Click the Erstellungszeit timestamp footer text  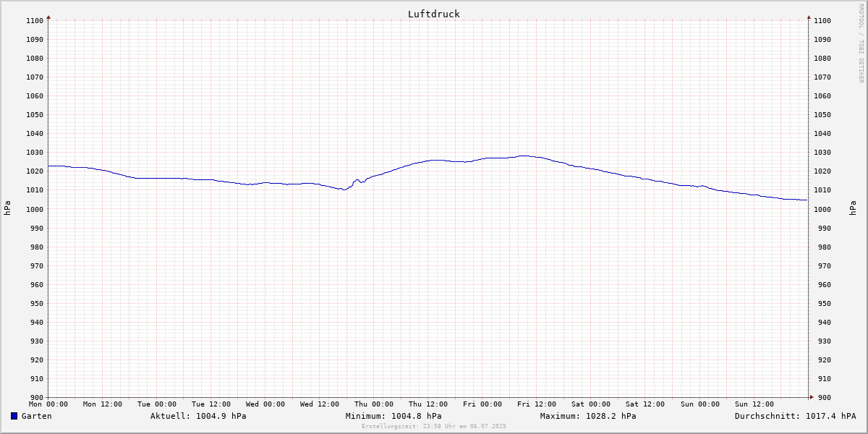click(x=434, y=426)
